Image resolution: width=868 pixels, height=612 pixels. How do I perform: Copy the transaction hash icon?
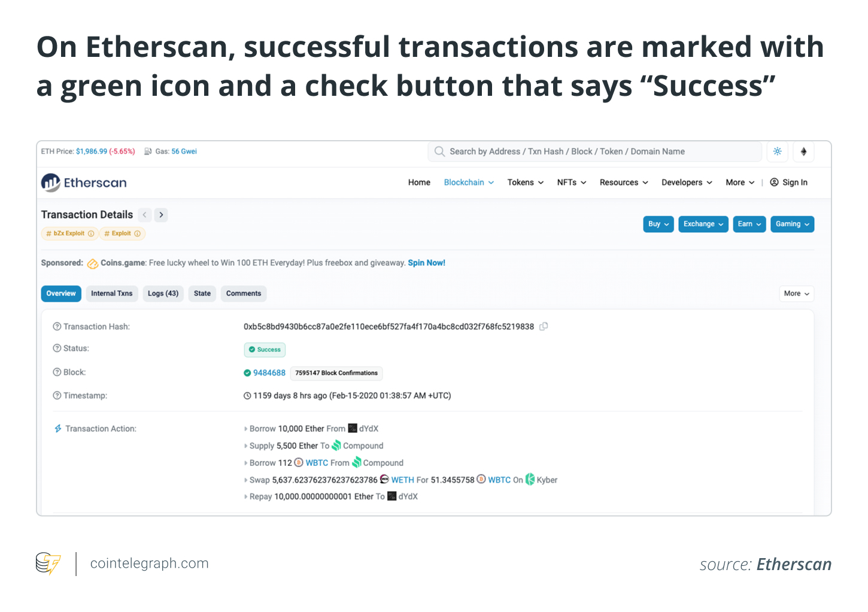[544, 326]
